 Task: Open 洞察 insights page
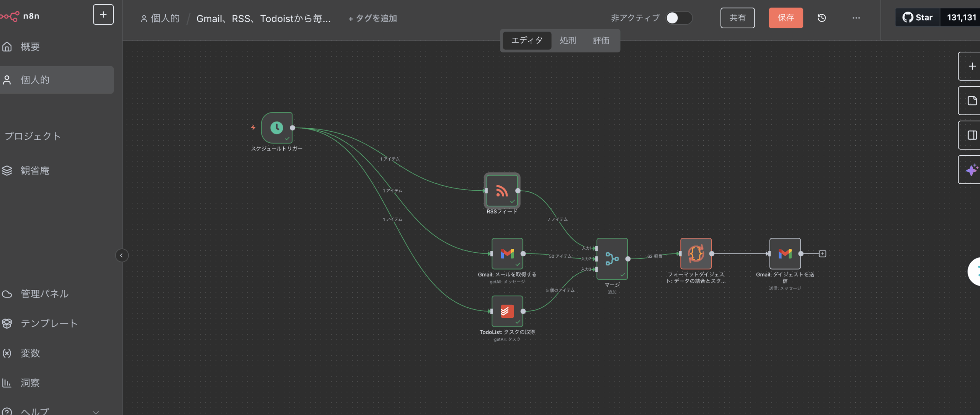tap(57, 382)
